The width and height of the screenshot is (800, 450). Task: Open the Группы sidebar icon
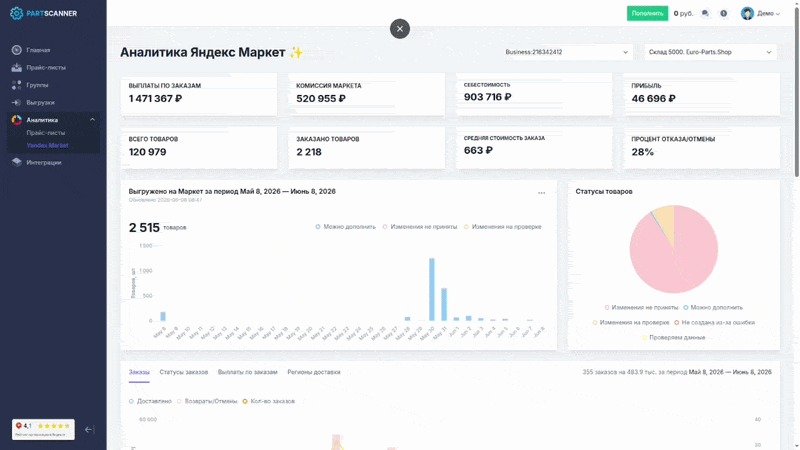pos(17,85)
